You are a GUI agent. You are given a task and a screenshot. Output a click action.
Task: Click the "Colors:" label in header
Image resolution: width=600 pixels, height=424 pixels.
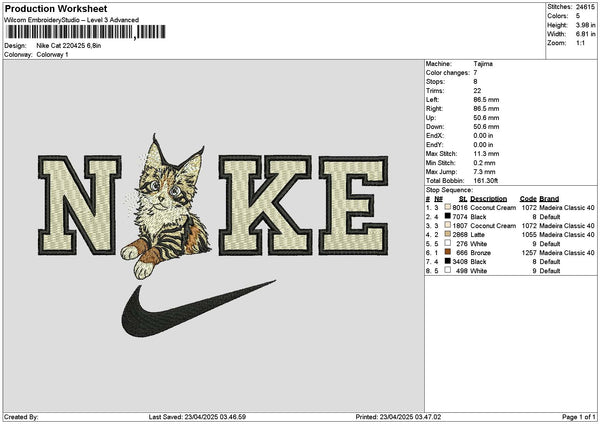tap(558, 16)
